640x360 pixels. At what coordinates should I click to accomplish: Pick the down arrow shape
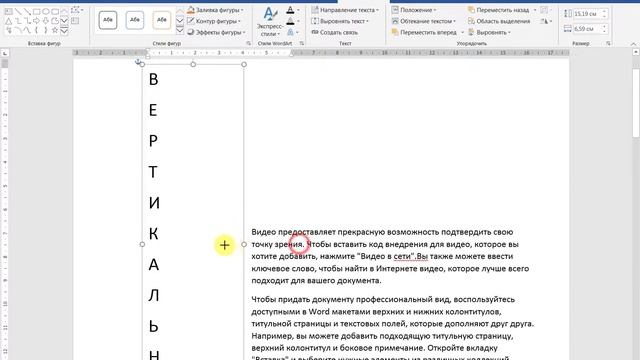point(46,21)
